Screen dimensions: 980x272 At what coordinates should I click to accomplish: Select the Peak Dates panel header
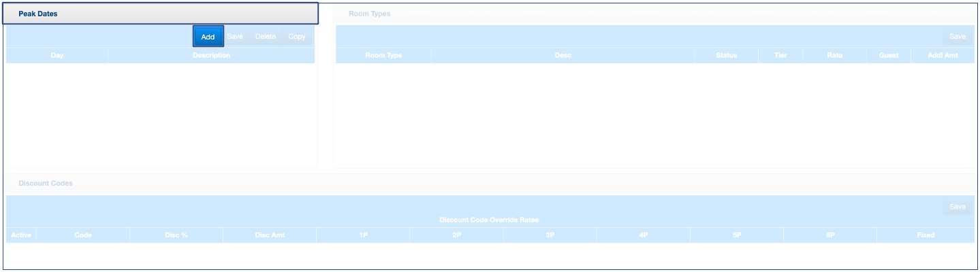[x=162, y=14]
